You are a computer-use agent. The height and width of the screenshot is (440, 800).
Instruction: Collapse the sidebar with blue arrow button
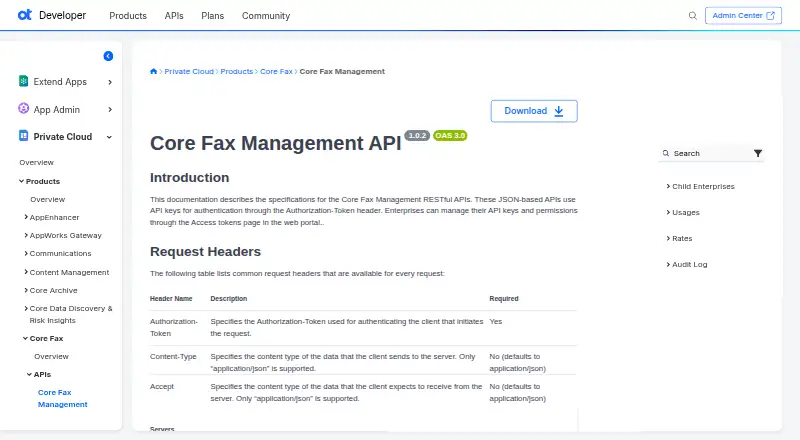[x=108, y=56]
